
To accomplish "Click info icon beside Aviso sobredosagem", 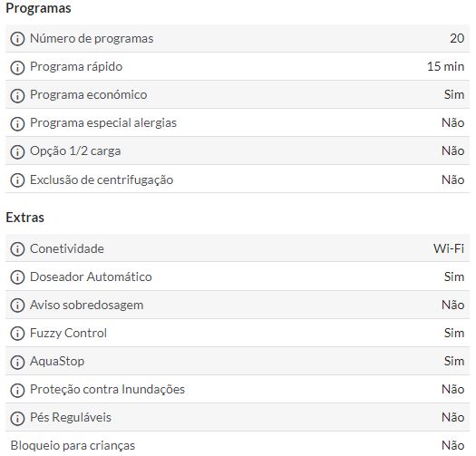I will [17, 306].
